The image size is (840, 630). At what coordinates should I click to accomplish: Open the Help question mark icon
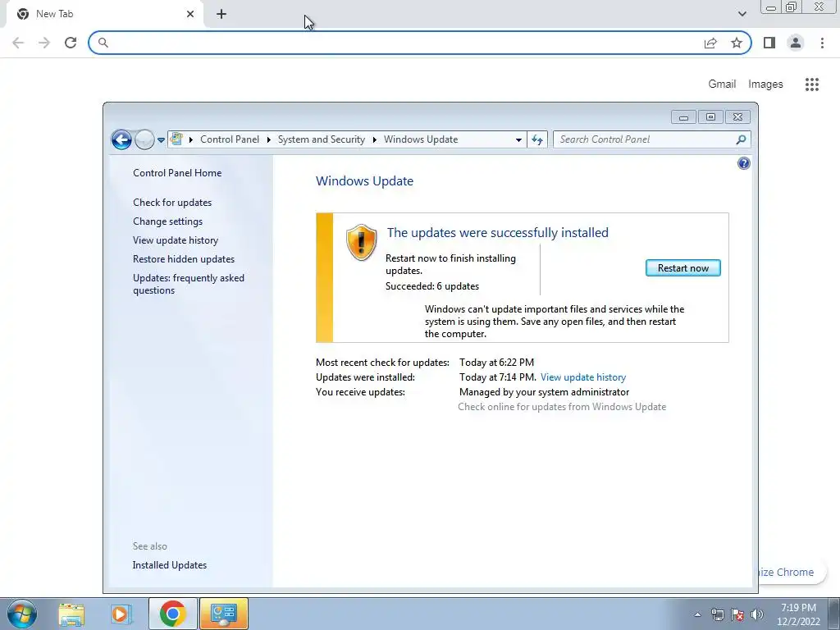pos(743,163)
